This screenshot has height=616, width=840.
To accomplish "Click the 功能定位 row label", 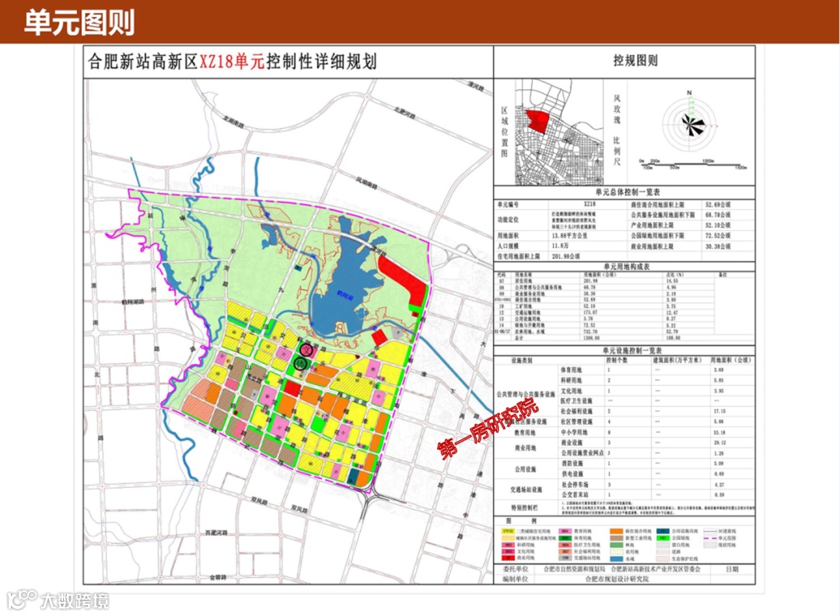I will tap(508, 219).
